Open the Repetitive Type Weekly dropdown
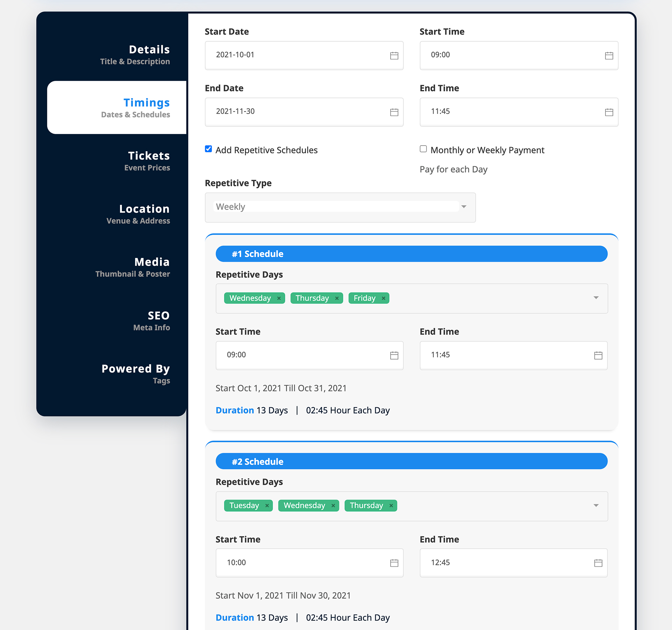The image size is (672, 630). pyautogui.click(x=340, y=207)
